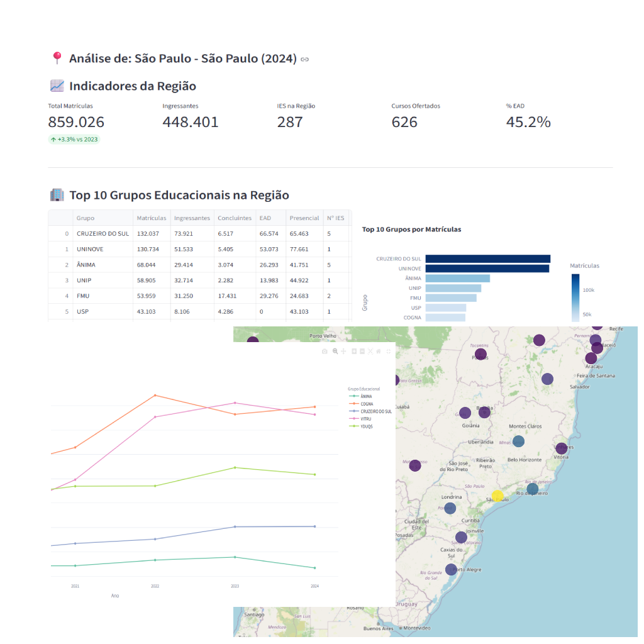
Task: Click ÂNIMA line's 2024 data point
Action: (314, 568)
